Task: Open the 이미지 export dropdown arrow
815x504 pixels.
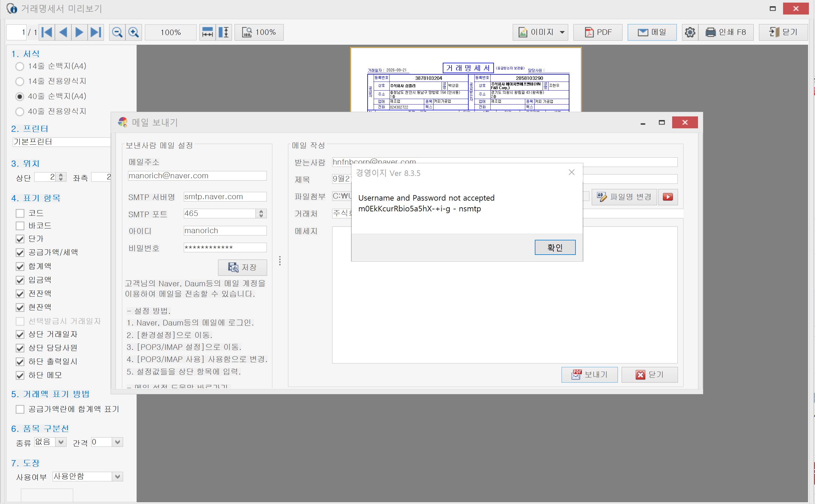Action: [x=562, y=32]
